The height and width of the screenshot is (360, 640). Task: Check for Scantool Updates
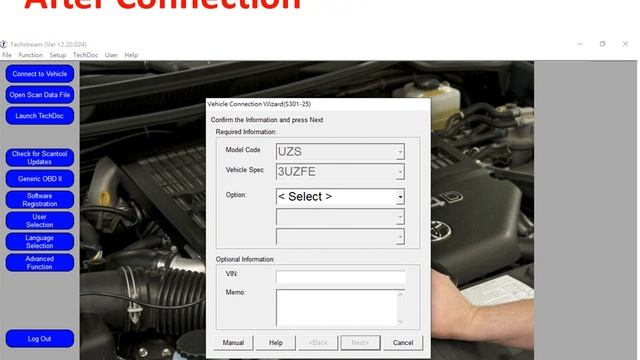tap(40, 158)
